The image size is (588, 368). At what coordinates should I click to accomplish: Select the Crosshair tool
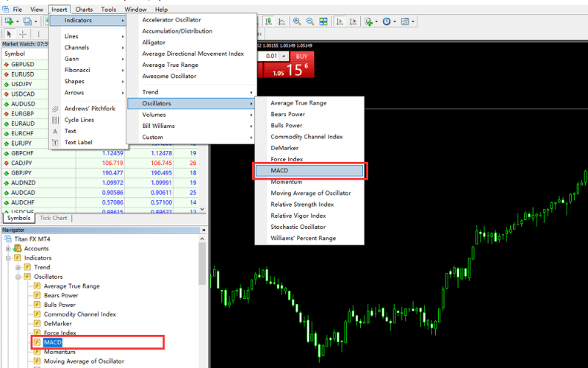pyautogui.click(x=23, y=34)
